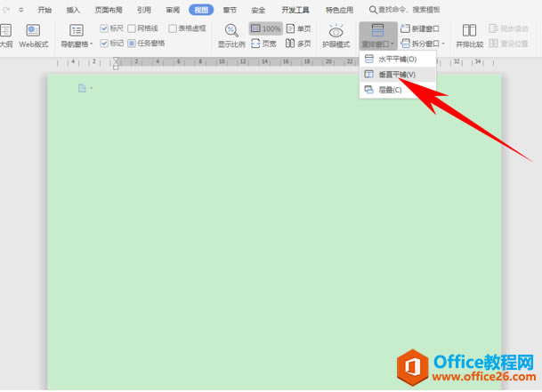This screenshot has height=392, width=542.
Task: Select 页宽 page width view
Action: (x=263, y=44)
